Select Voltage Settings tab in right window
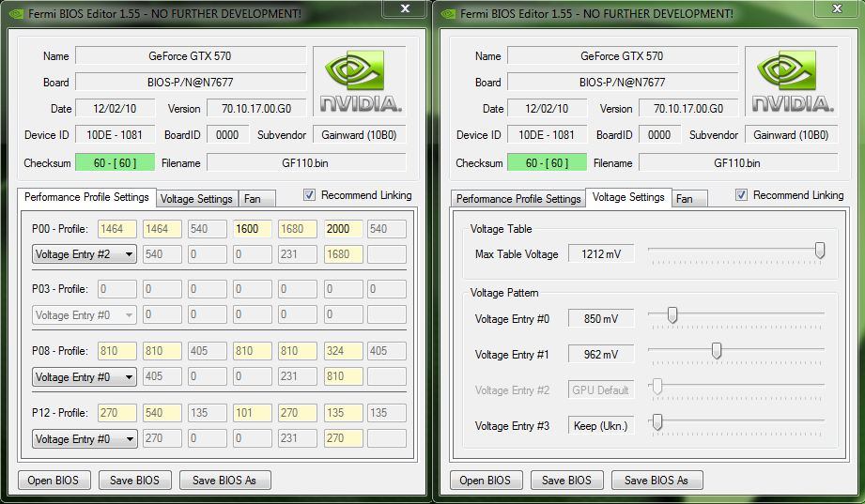Image resolution: width=865 pixels, height=504 pixels. [628, 197]
